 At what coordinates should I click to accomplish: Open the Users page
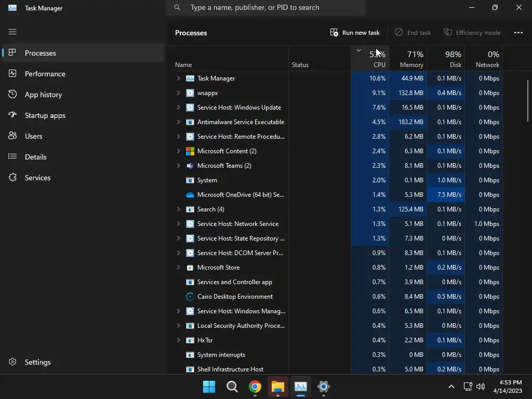[x=83, y=136]
